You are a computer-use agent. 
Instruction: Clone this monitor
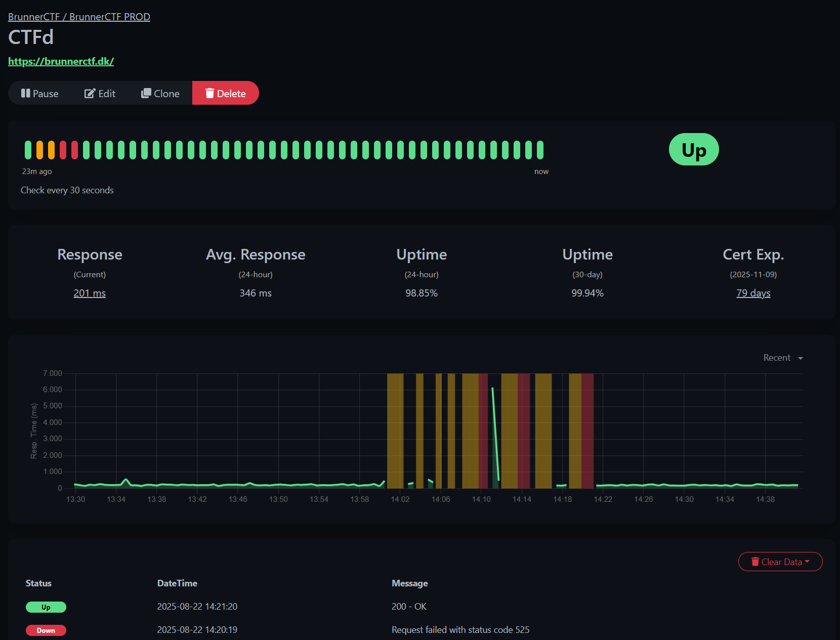point(160,93)
